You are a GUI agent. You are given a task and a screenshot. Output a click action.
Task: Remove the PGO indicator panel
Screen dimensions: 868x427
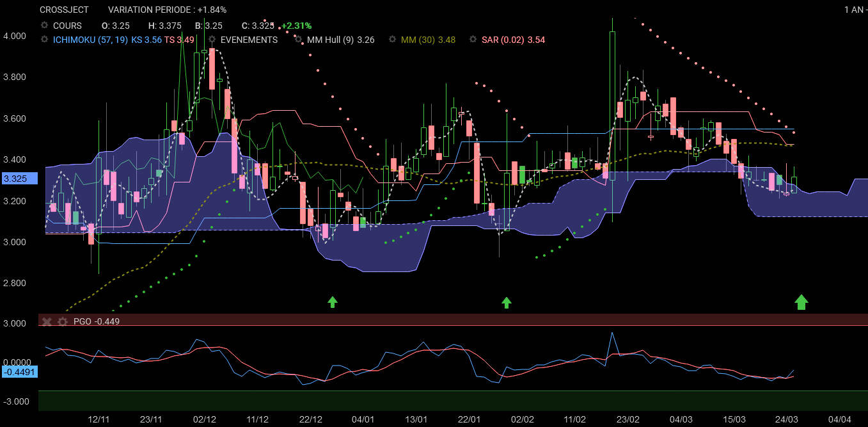click(47, 321)
